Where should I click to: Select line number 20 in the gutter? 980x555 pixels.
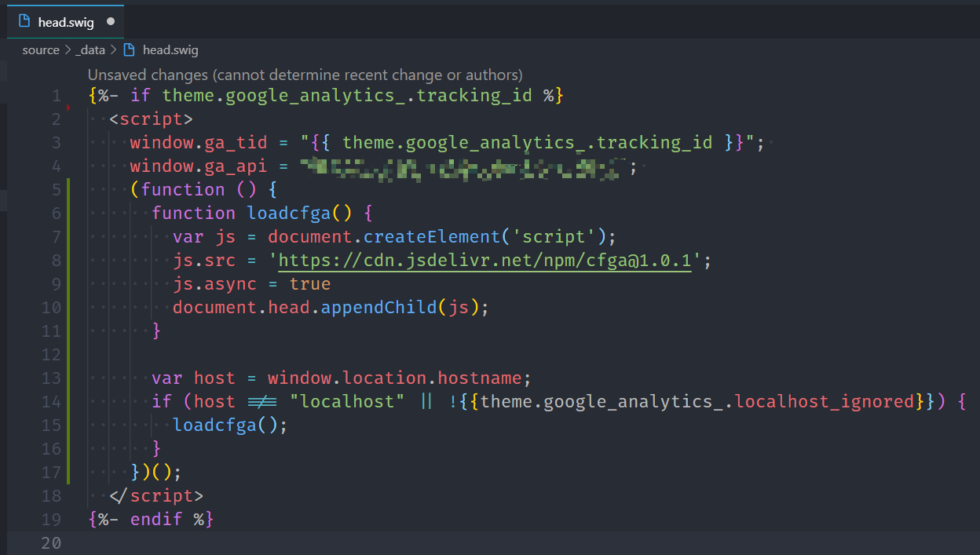[x=51, y=543]
